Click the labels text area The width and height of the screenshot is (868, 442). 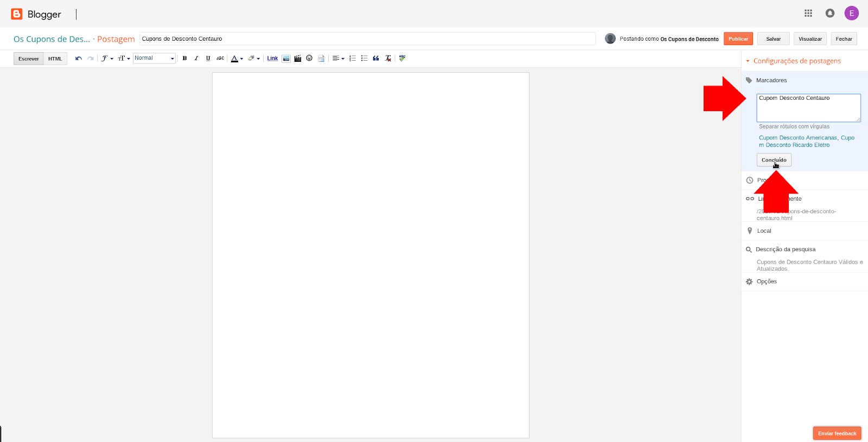tap(809, 107)
